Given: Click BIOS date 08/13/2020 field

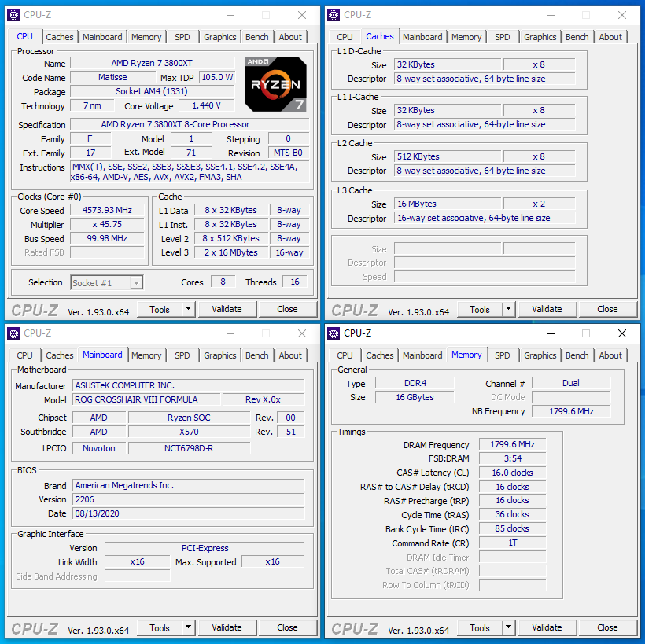Looking at the screenshot, I should [x=189, y=513].
